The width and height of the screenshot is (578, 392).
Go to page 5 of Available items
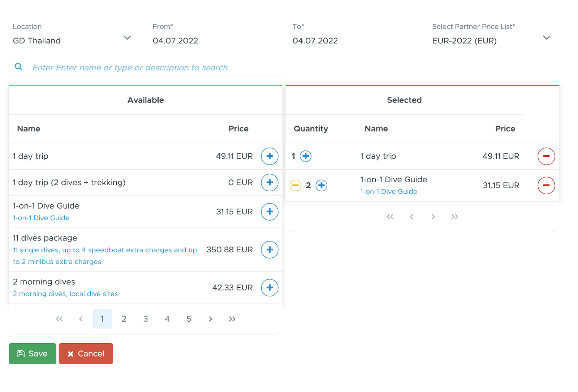[x=189, y=319]
